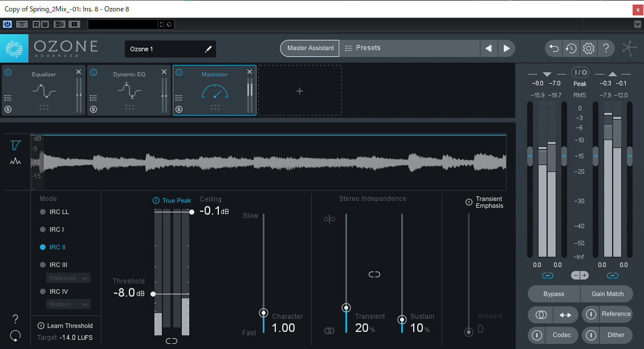The width and height of the screenshot is (644, 349).
Task: Launch the Master Assistant
Action: [310, 48]
